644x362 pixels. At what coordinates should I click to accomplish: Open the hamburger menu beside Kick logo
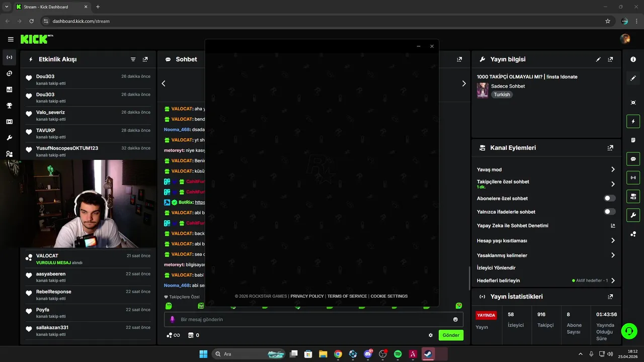point(11,39)
